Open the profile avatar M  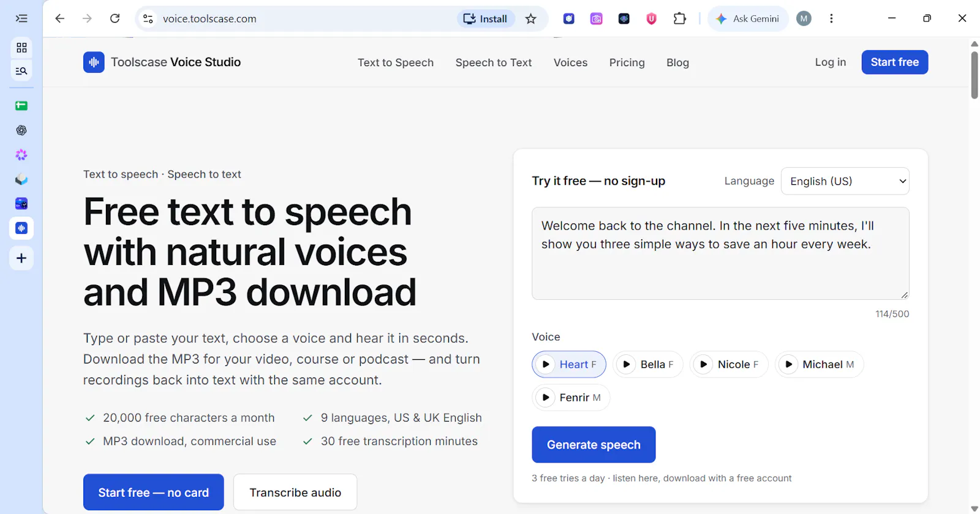(x=804, y=18)
